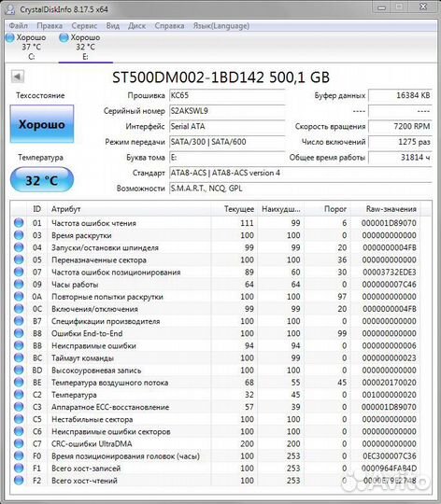Click status circle for Частота ошибок позиционирования

click(x=19, y=272)
